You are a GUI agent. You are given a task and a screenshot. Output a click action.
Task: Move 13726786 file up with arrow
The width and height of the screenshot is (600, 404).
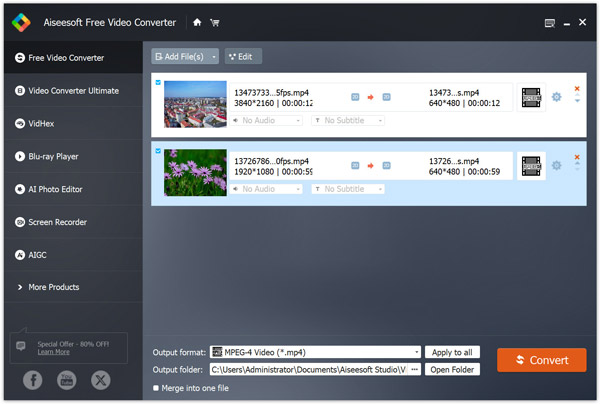(x=577, y=163)
